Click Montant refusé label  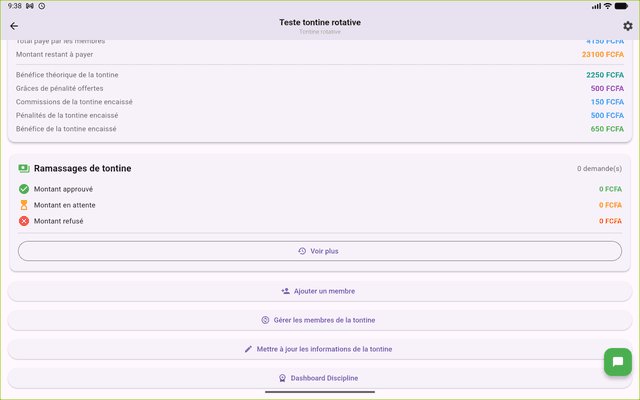[58, 221]
